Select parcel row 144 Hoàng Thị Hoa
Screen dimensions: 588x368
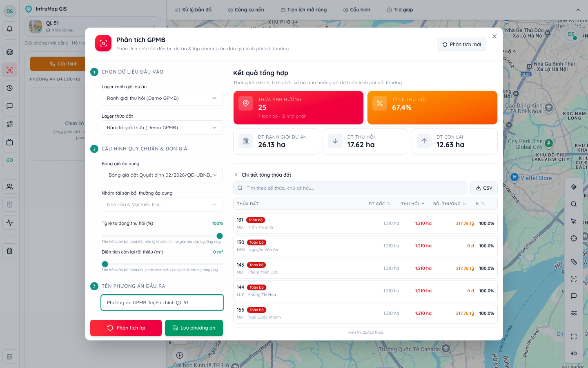pos(365,291)
